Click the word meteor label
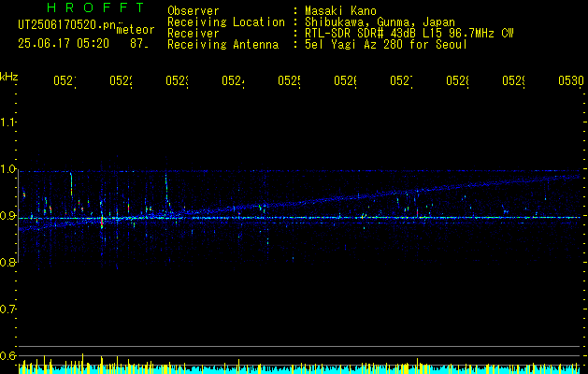Image resolution: width=588 pixels, height=374 pixels. click(136, 30)
